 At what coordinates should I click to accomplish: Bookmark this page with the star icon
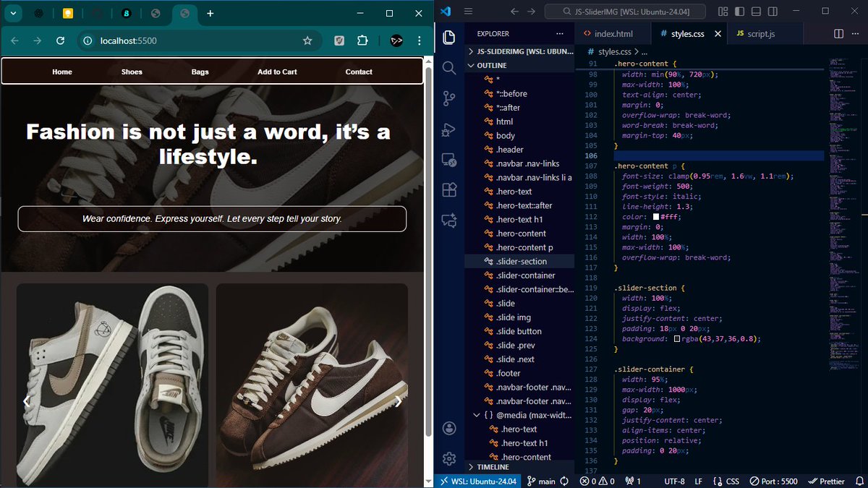(307, 40)
